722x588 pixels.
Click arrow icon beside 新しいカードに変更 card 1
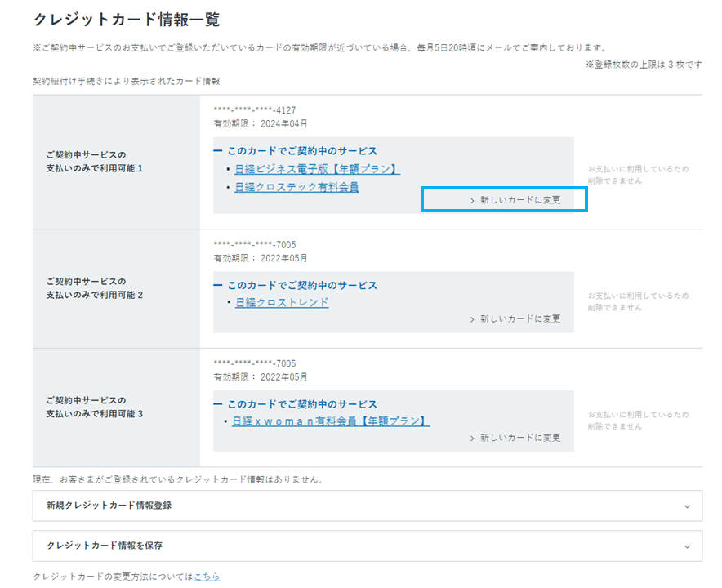click(x=472, y=201)
